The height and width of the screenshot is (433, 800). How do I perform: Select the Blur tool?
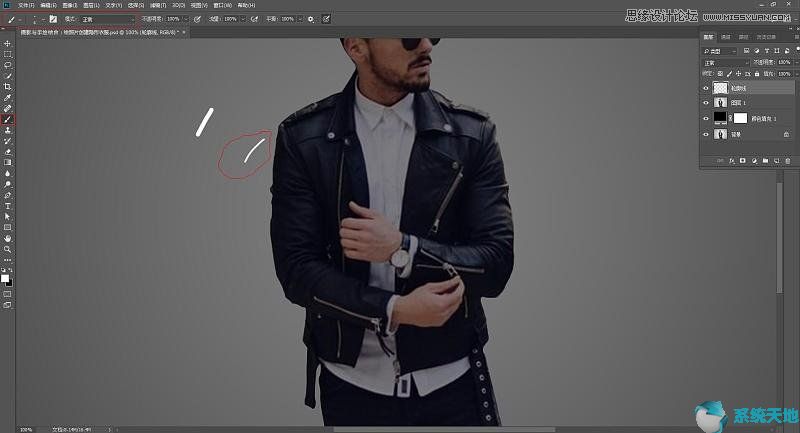[x=7, y=173]
